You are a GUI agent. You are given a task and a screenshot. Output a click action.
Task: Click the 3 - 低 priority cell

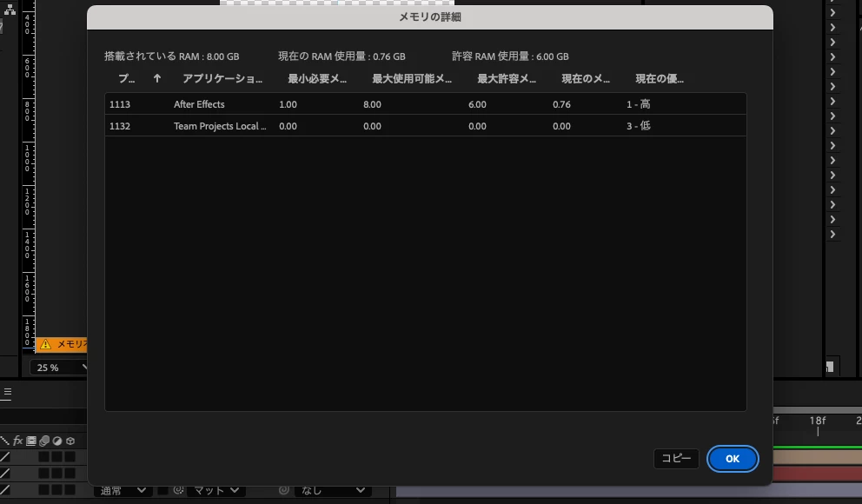[639, 126]
